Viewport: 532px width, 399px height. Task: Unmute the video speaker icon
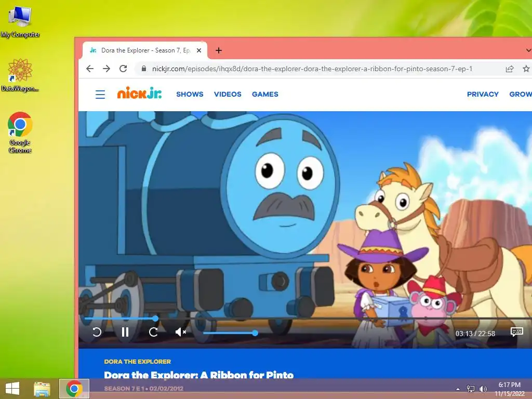click(x=180, y=332)
